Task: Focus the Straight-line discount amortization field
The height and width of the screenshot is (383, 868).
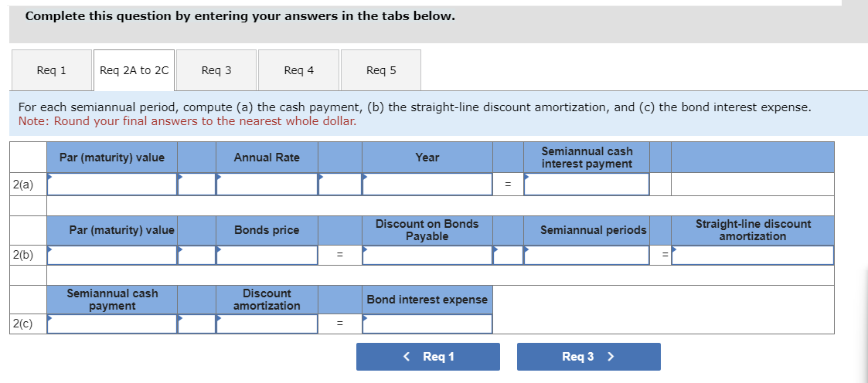Action: pos(752,255)
